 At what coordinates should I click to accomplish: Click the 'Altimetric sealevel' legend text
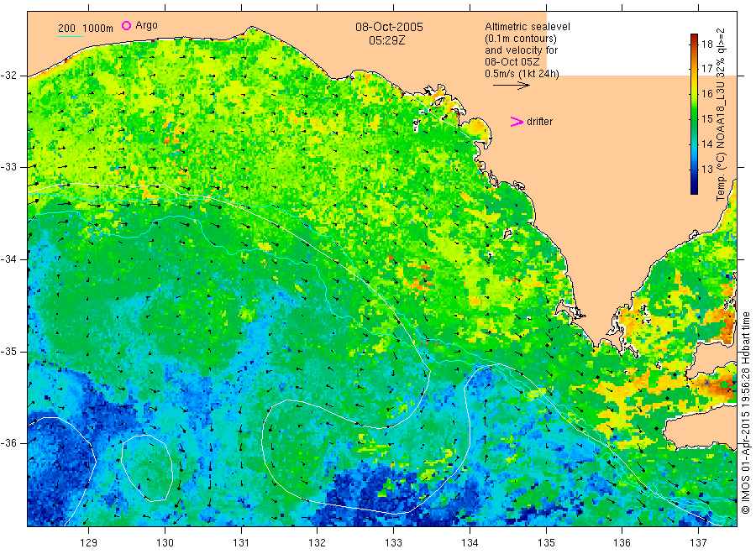(x=527, y=27)
